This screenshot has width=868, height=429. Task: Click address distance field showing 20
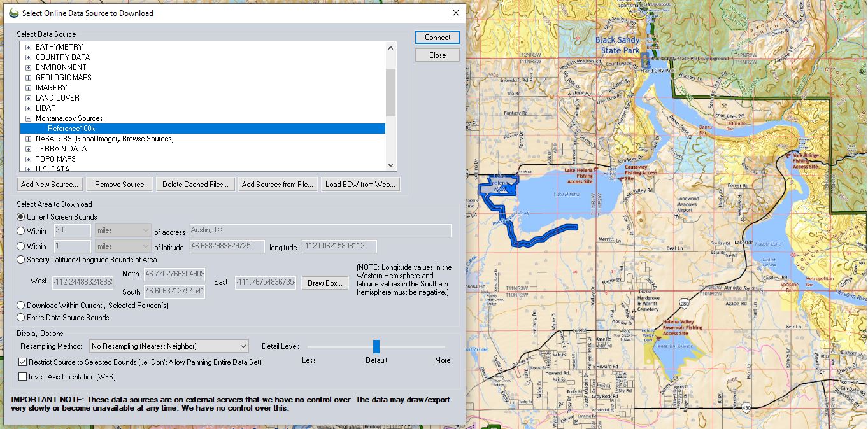pos(72,230)
